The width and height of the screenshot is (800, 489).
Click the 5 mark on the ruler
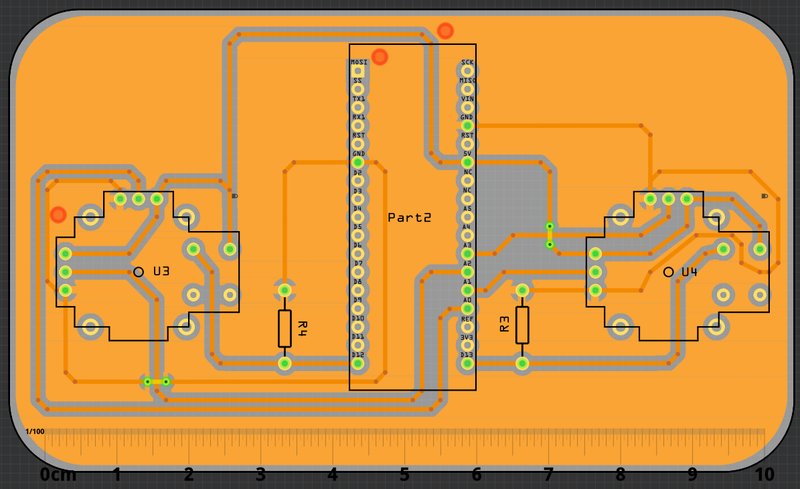[x=404, y=474]
